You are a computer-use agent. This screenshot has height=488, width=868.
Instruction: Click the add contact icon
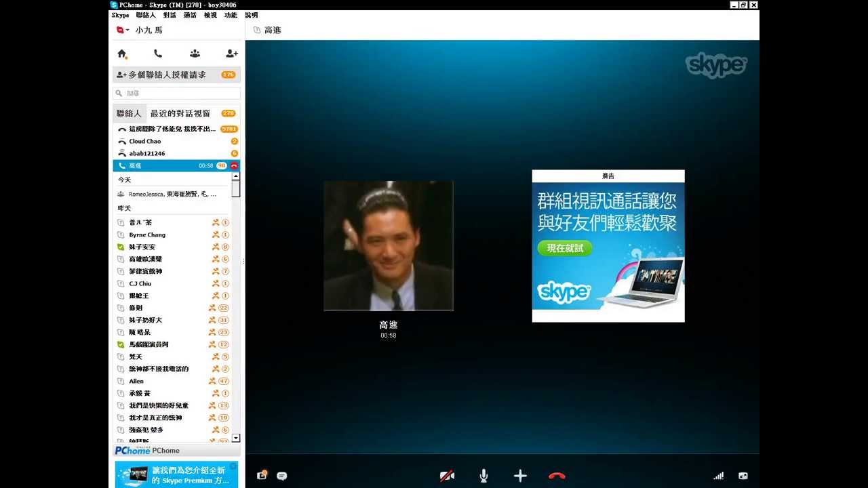(x=232, y=54)
